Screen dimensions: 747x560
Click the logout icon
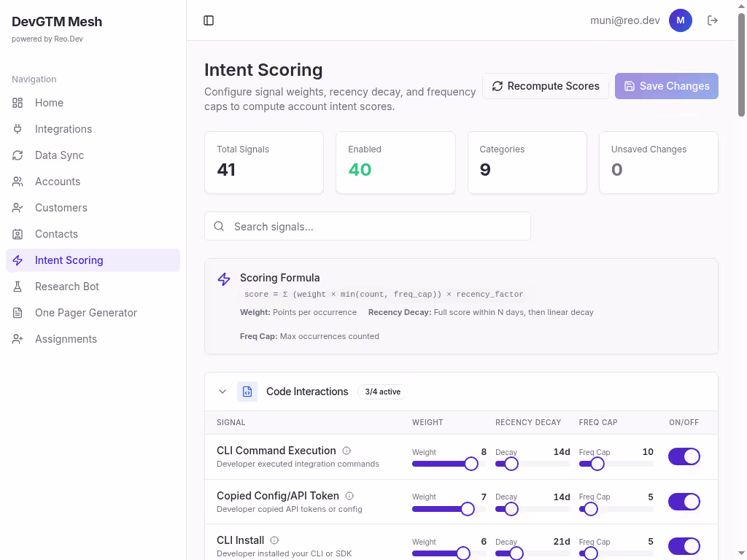coord(712,20)
